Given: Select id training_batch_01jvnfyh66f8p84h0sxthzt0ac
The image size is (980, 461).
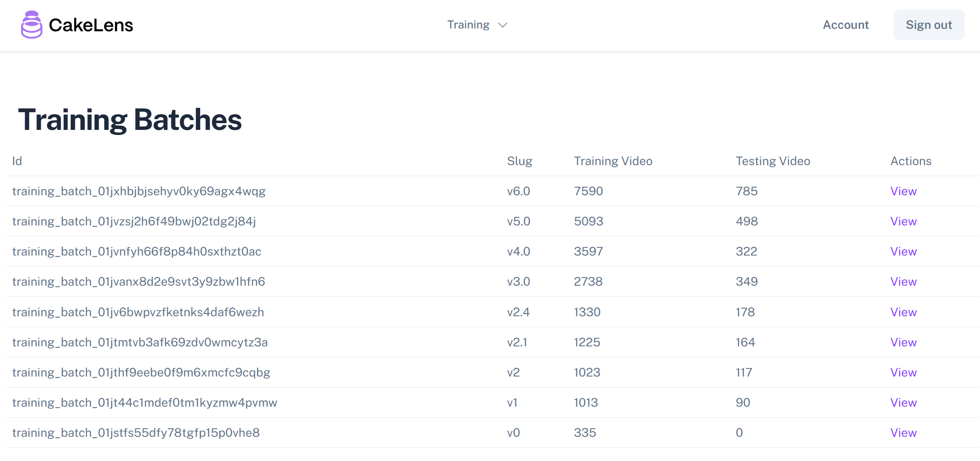Looking at the screenshot, I should tap(137, 251).
